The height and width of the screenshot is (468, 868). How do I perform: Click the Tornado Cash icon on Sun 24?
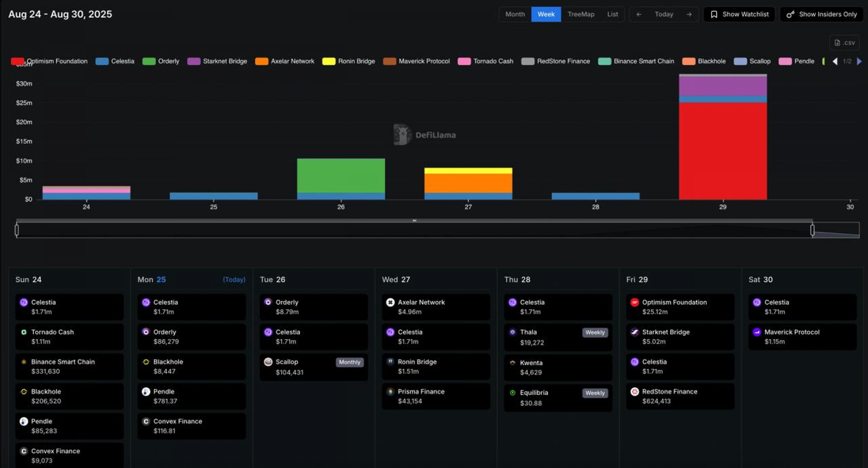point(24,332)
